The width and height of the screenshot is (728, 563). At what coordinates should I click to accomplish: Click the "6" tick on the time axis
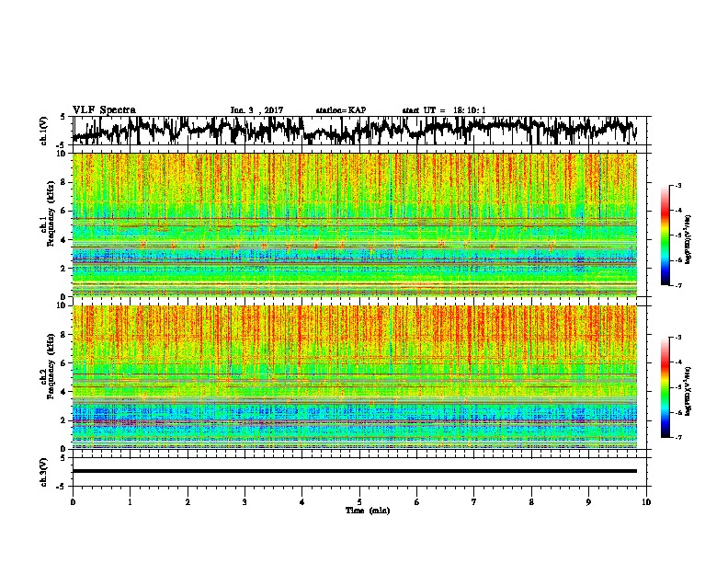417,502
